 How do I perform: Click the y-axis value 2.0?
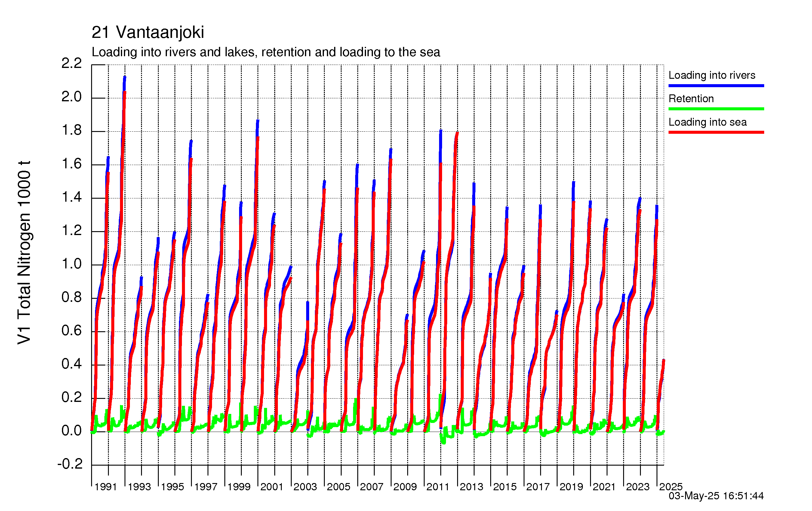click(72, 97)
